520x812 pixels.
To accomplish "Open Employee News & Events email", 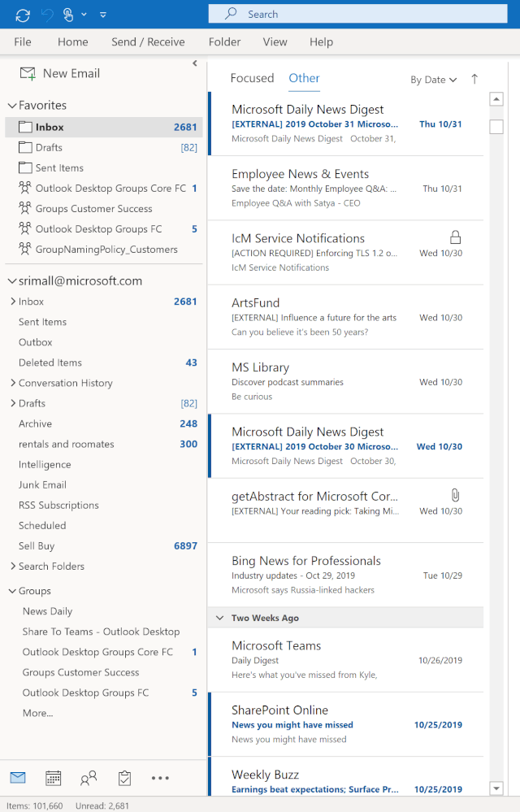I will (x=345, y=188).
